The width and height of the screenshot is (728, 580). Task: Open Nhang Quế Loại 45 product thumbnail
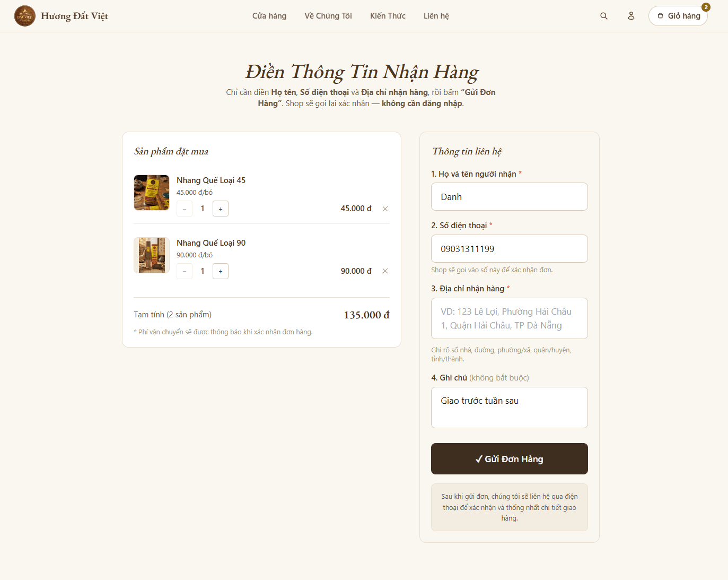(x=152, y=193)
